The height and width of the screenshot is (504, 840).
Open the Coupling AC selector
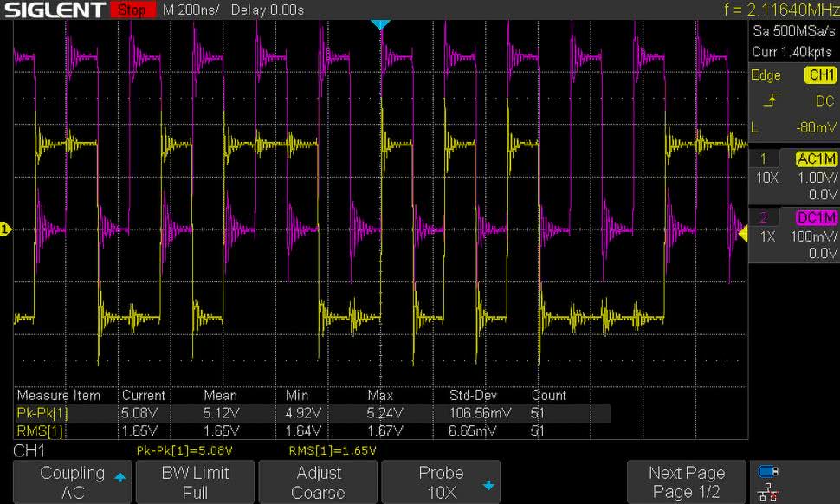tap(72, 482)
